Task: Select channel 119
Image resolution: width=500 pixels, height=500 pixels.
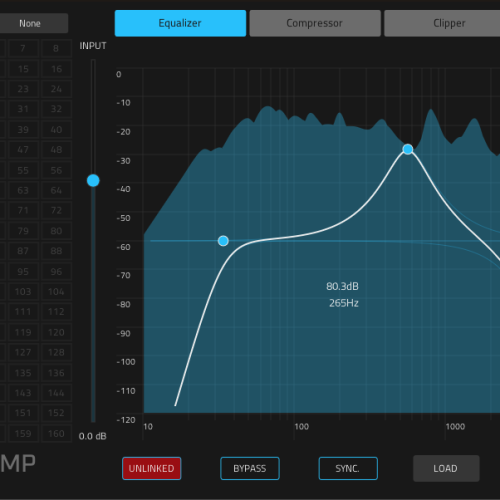Action: tap(23, 332)
